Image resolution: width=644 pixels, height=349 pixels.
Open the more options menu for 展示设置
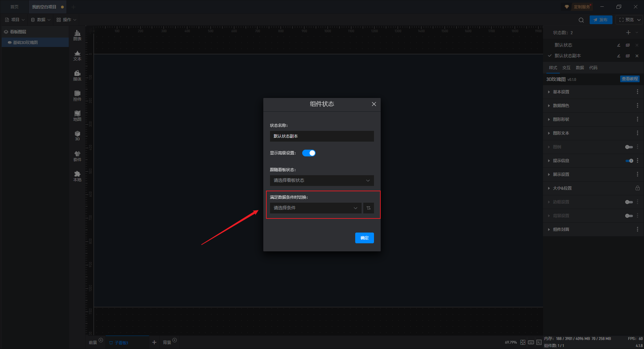point(638,174)
